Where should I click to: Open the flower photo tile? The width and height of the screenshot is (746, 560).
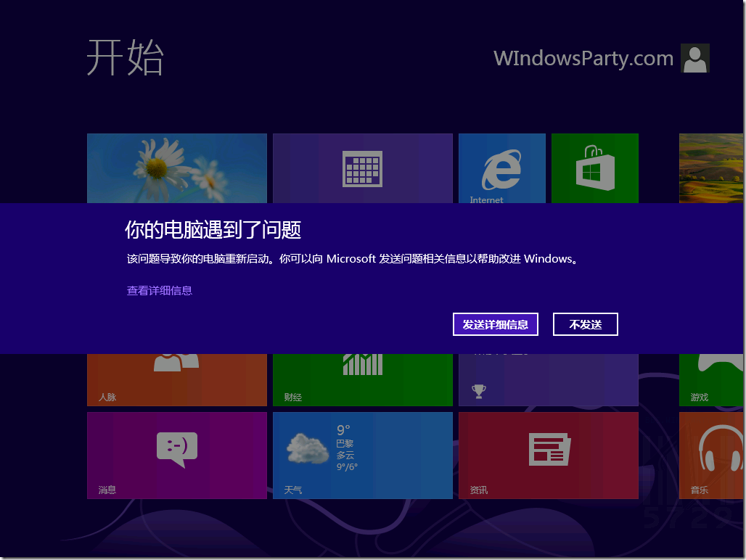coord(176,168)
